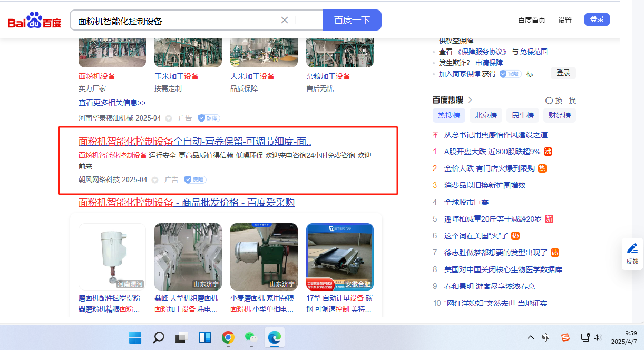Click Microsoft Edge on the taskbar
Screen dimensions: 644x350
(275, 337)
